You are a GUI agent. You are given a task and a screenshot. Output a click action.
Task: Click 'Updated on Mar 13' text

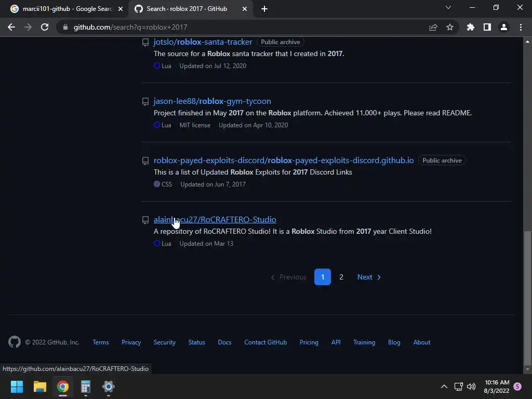pos(206,244)
